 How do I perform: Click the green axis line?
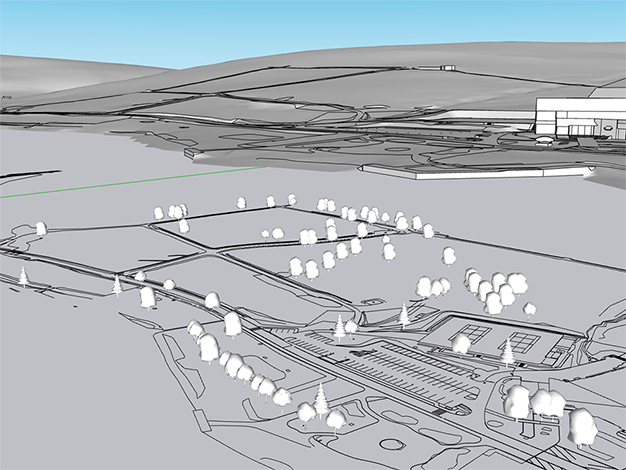pos(133,182)
